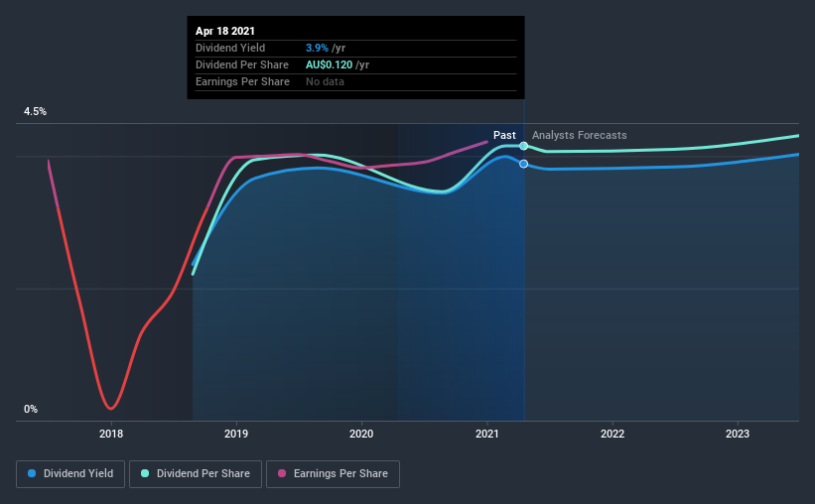This screenshot has height=504, width=815.
Task: Click the 2019 x-axis label
Action: (x=236, y=434)
